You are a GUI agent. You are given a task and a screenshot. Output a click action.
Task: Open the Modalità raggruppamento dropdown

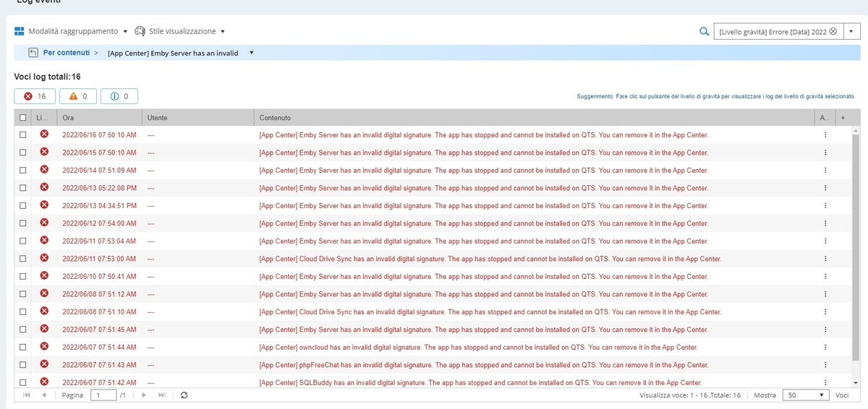coord(71,32)
